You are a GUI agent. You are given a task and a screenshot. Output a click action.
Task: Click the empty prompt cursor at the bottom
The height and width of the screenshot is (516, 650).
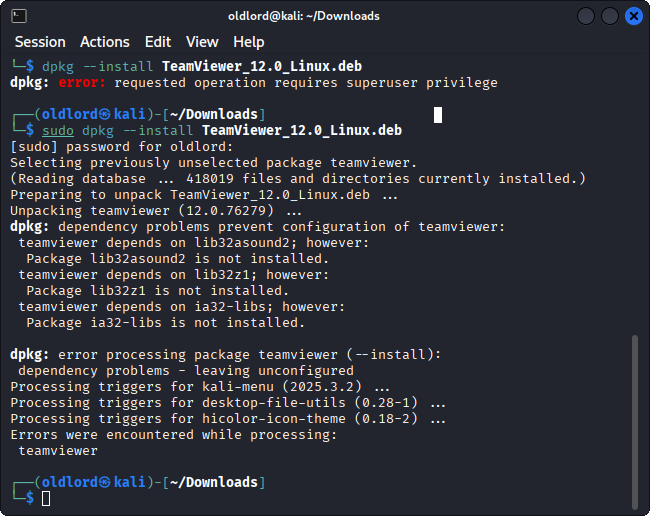(46, 498)
